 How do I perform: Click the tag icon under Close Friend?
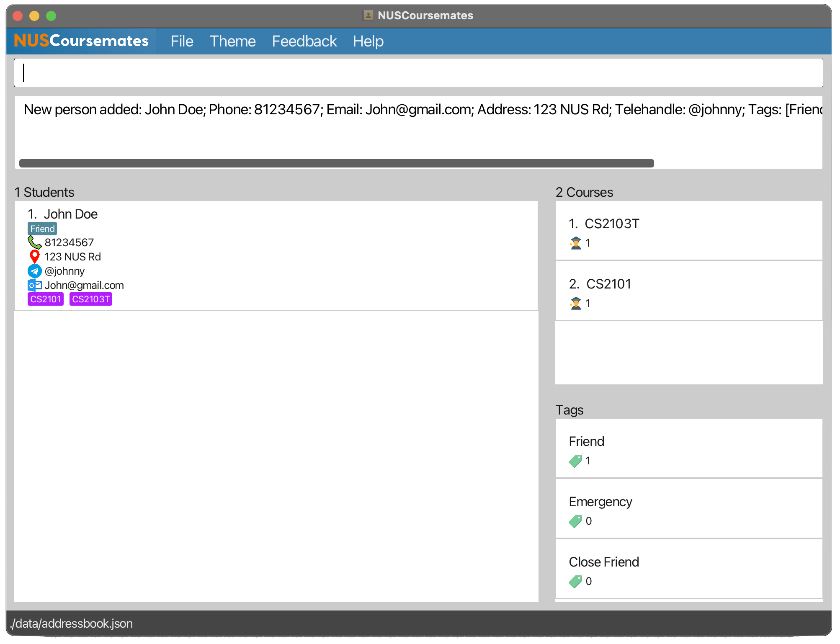(576, 581)
